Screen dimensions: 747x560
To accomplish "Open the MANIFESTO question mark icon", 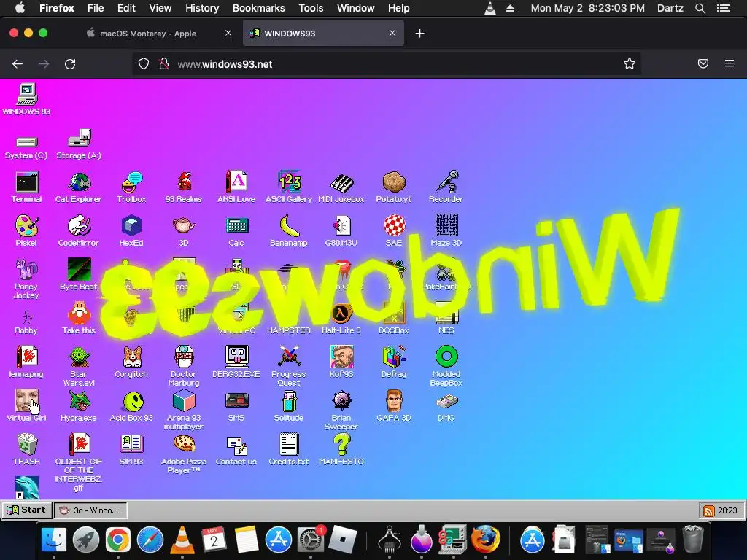I will (x=341, y=449).
